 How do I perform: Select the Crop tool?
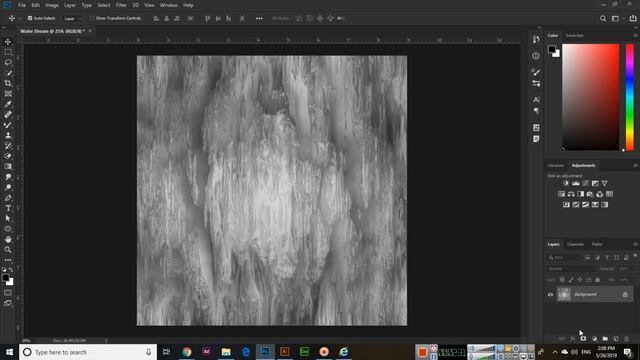8,83
